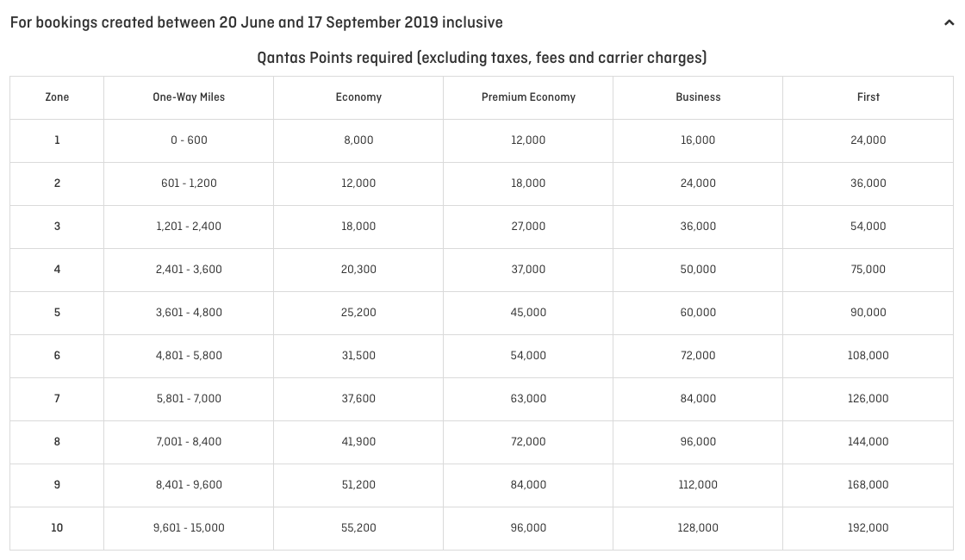965x560 pixels.
Task: Select Premium Economy value 63,000
Action: coord(528,399)
